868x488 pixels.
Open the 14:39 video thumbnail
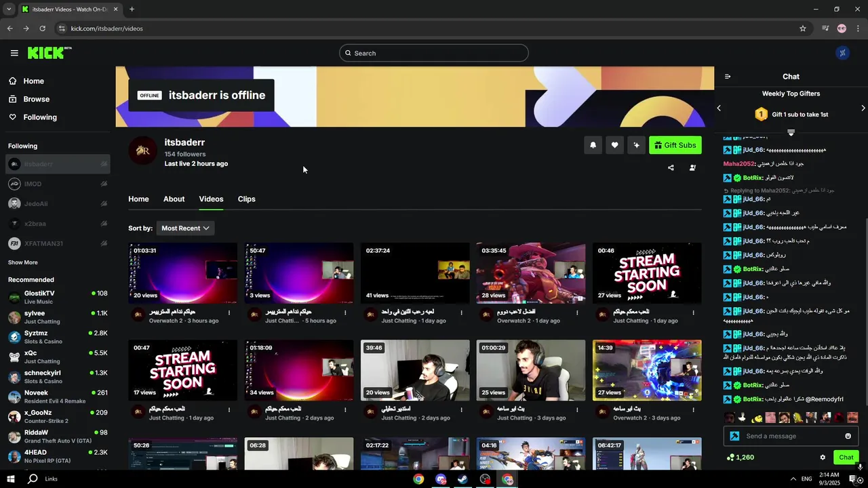(647, 370)
